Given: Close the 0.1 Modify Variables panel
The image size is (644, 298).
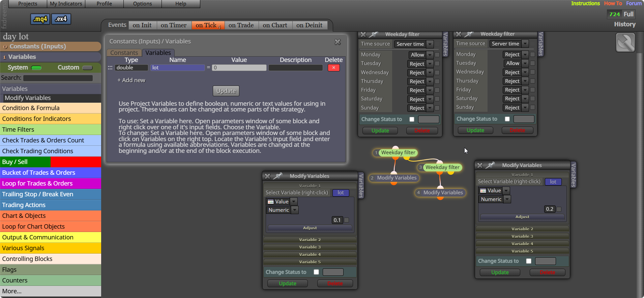Looking at the screenshot, I should tap(267, 176).
